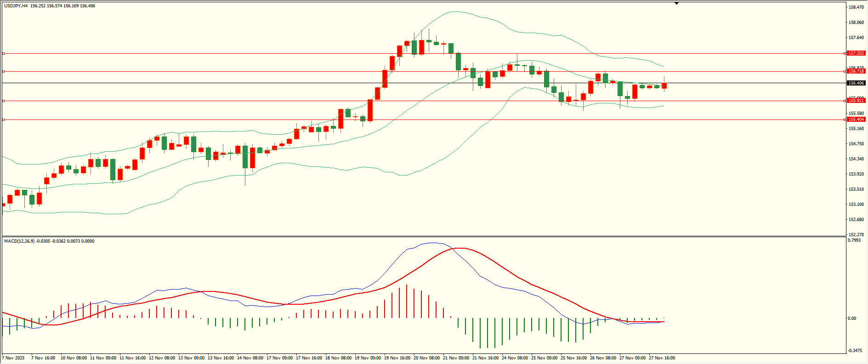Select left handle of 155.404 line
Image resolution: width=868 pixels, height=364 pixels.
coord(4,119)
